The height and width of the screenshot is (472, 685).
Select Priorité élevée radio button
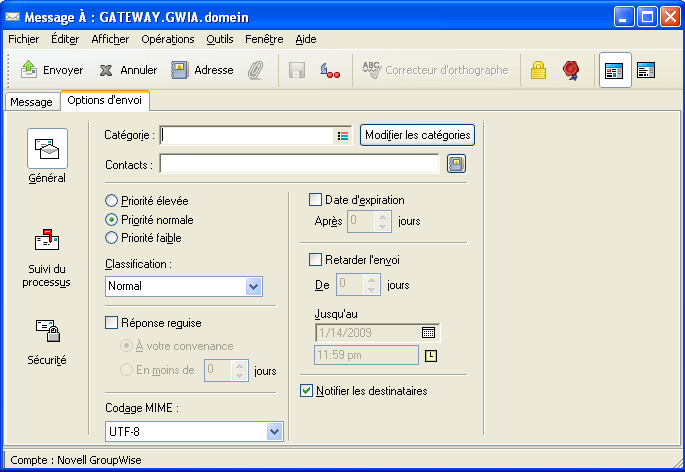(x=111, y=201)
